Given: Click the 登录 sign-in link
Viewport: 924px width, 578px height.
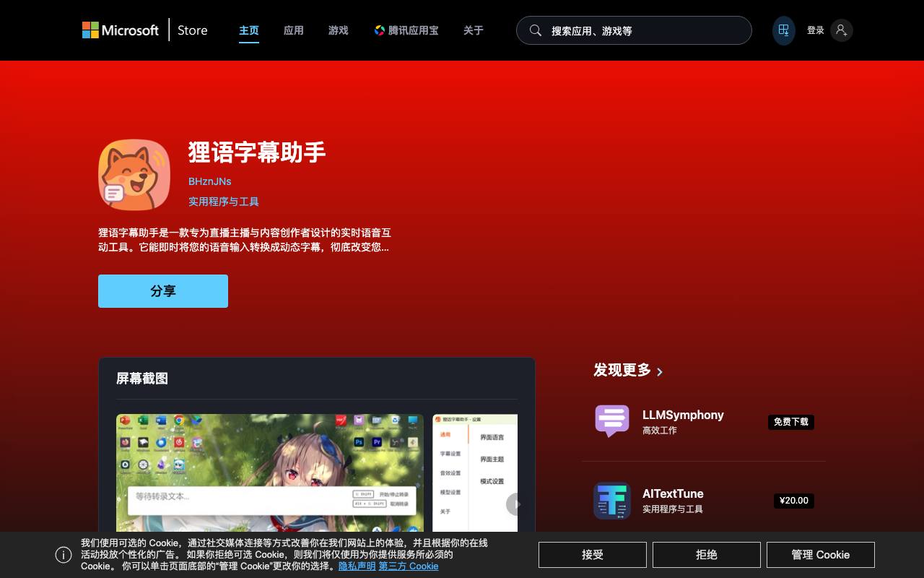Looking at the screenshot, I should pos(816,30).
